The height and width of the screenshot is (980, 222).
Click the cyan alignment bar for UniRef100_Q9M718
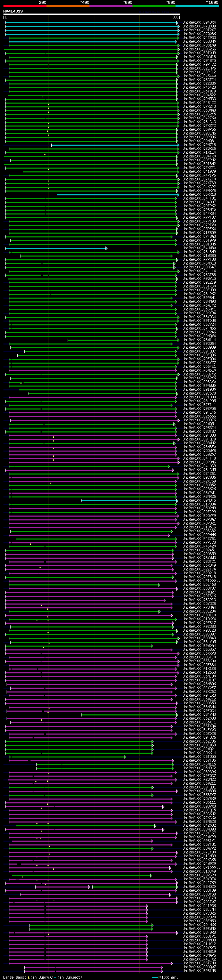pyautogui.click(x=115, y=145)
